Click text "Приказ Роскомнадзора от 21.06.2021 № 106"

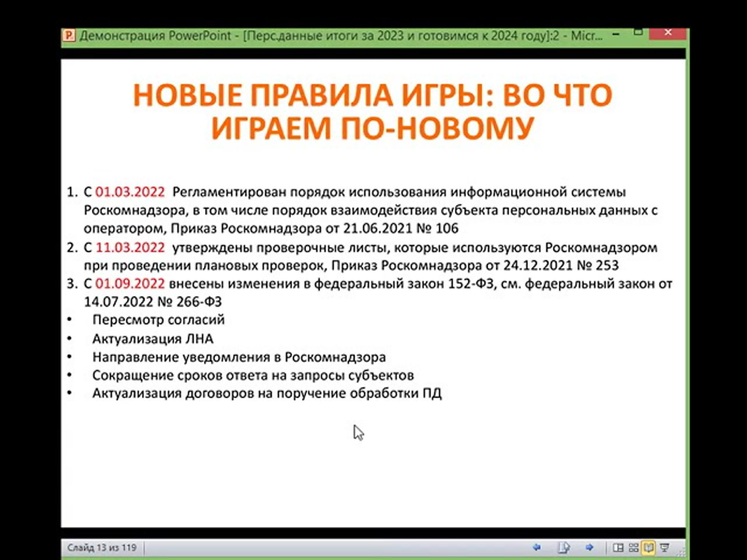click(x=314, y=229)
